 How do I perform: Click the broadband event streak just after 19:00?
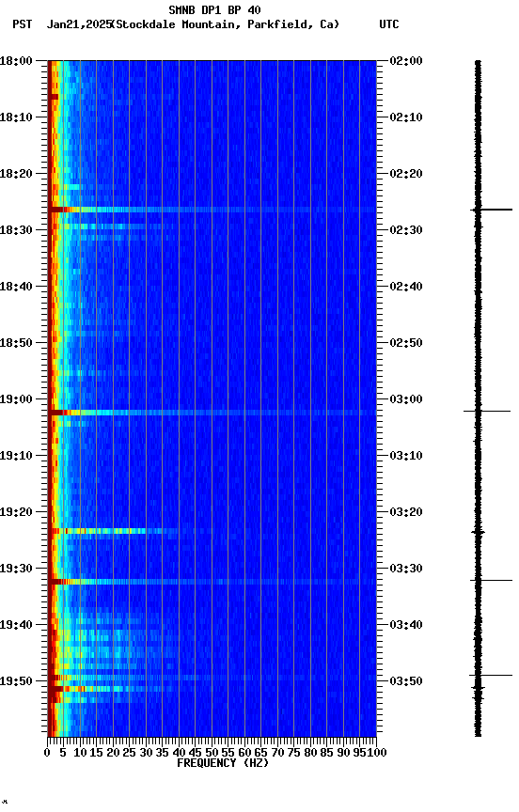coord(212,413)
